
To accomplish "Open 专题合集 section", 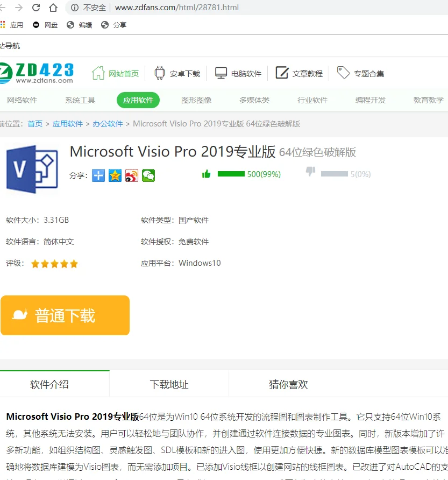I will (x=360, y=73).
